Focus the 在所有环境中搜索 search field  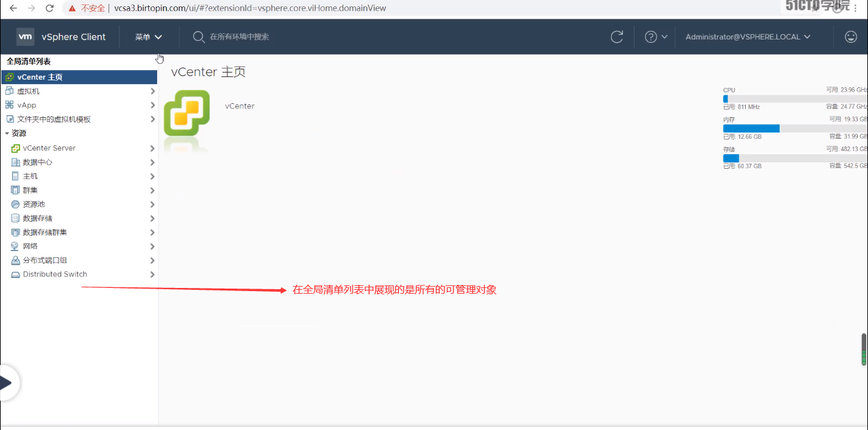tap(239, 37)
